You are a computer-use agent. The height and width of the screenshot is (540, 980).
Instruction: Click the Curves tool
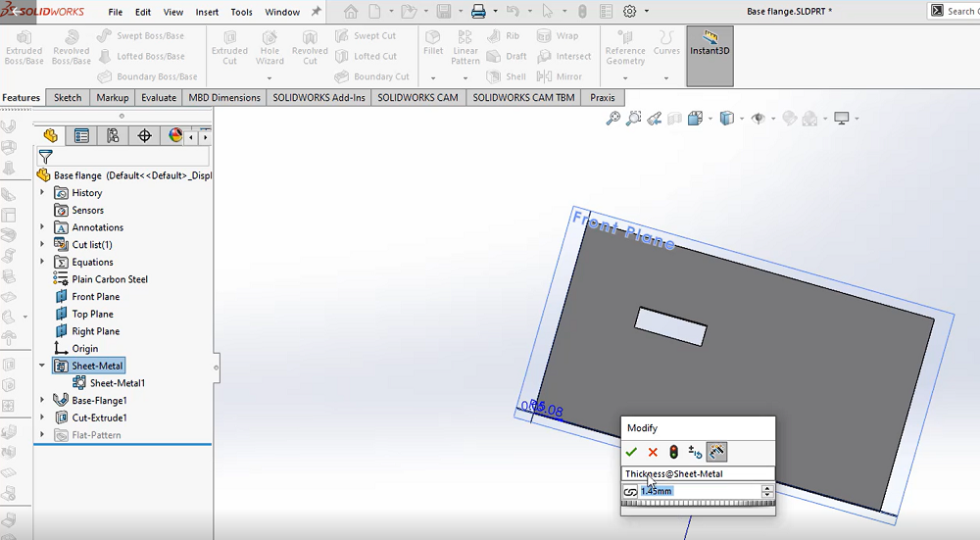pos(666,44)
